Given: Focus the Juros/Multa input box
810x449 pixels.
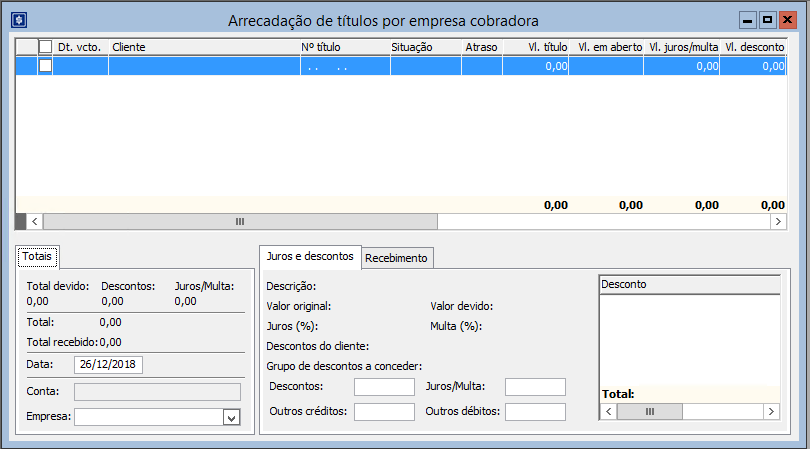Looking at the screenshot, I should (x=535, y=387).
